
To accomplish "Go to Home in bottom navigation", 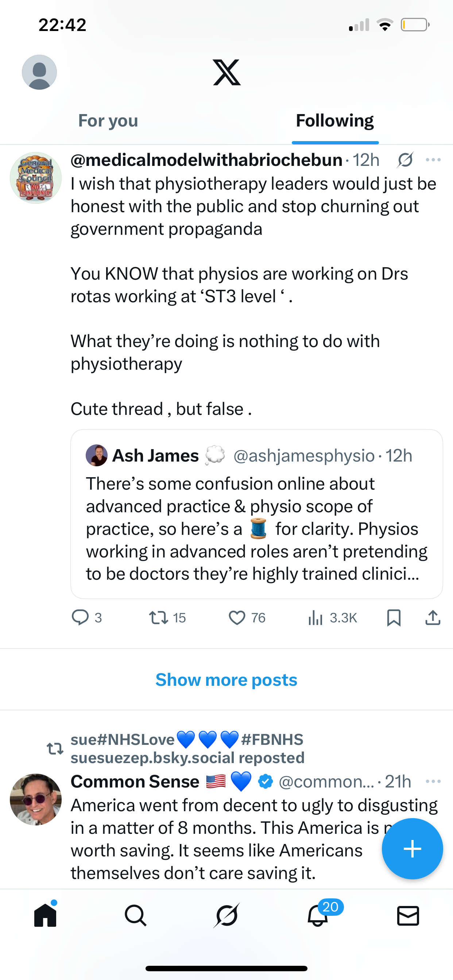I will point(45,915).
